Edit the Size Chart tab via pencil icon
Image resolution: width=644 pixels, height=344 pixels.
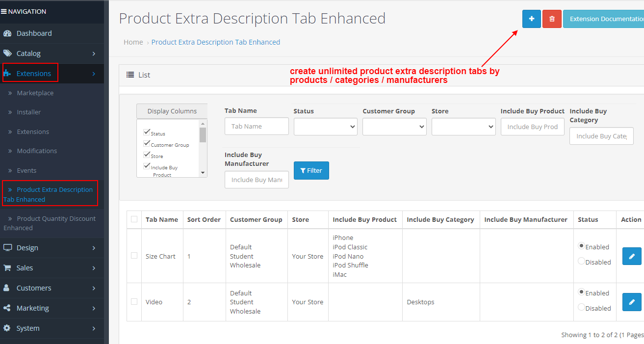coord(631,256)
